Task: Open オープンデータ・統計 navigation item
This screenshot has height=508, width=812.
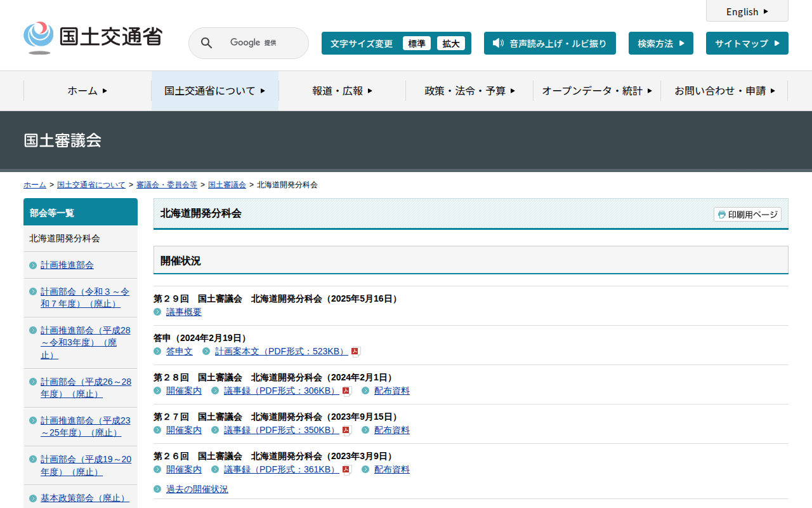Action: click(x=597, y=91)
